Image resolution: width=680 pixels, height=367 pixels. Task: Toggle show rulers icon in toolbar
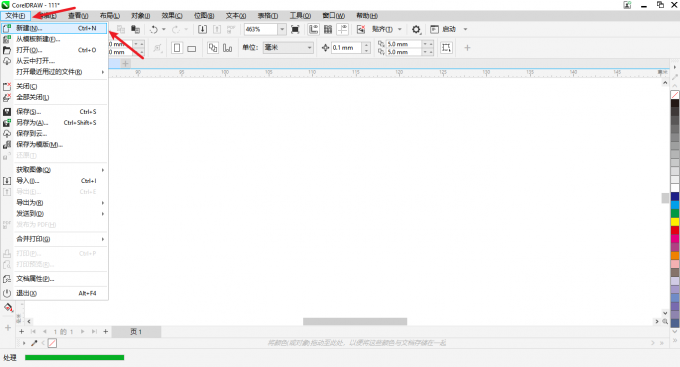[313, 29]
